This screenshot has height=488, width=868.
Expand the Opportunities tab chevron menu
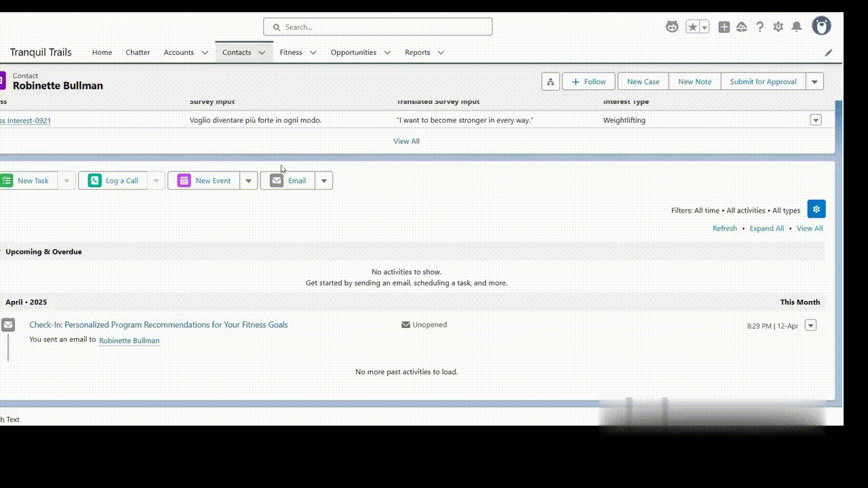tap(387, 52)
